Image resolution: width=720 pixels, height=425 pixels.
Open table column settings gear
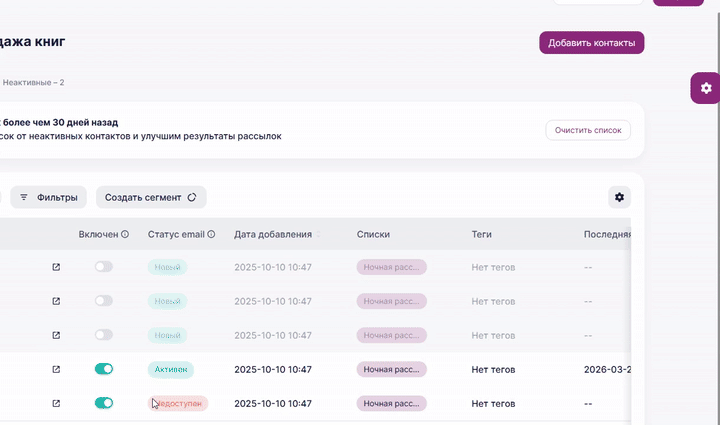coord(619,197)
